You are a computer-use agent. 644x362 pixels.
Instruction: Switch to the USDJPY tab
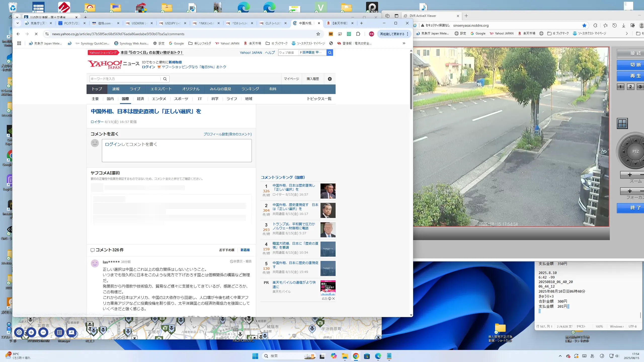click(x=173, y=23)
